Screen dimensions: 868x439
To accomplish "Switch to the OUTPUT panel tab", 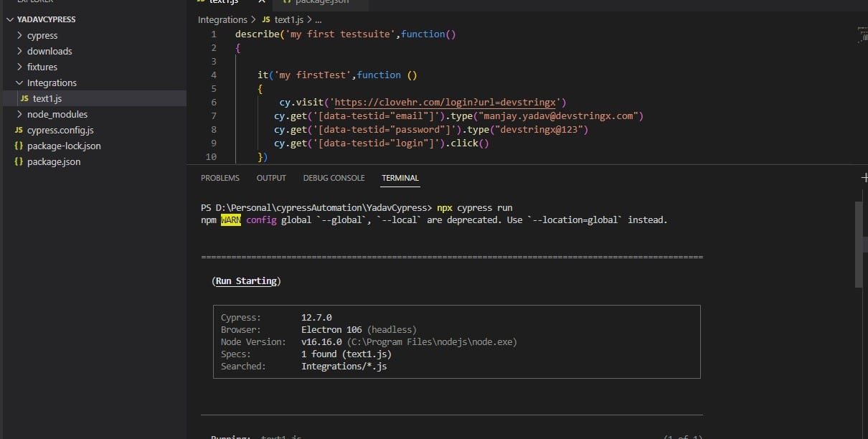I will pos(271,178).
